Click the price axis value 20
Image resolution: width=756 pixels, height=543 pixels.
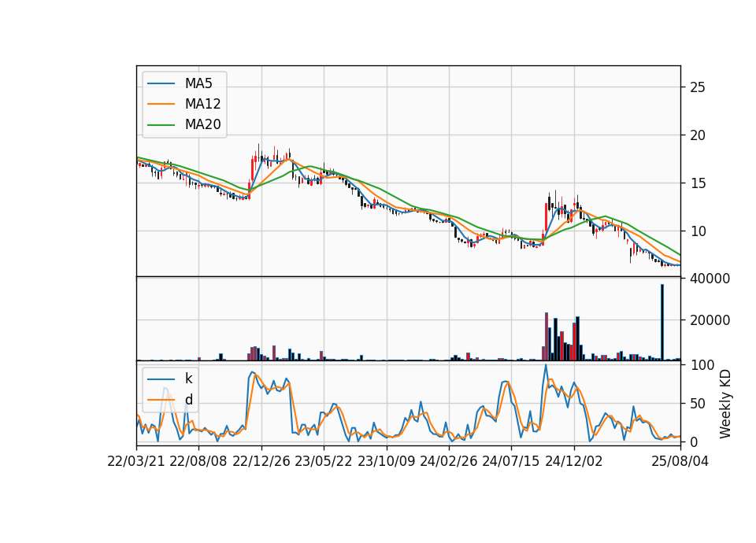tap(698, 135)
